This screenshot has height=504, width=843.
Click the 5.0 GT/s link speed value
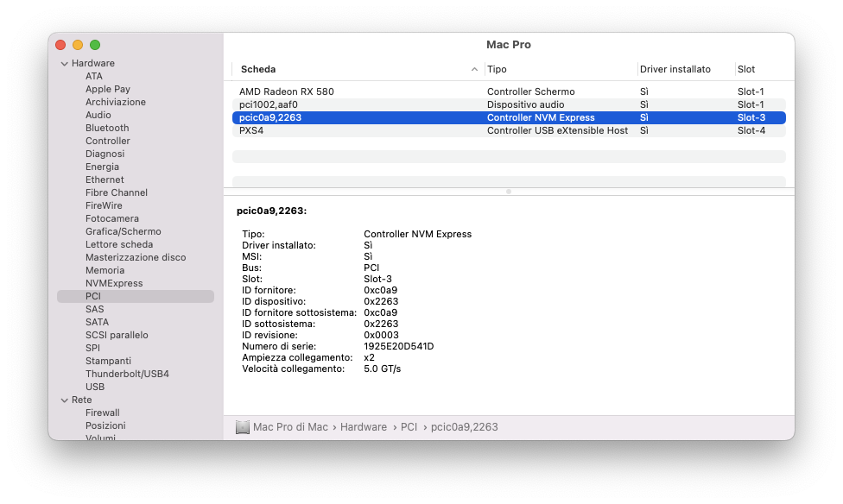coord(383,369)
